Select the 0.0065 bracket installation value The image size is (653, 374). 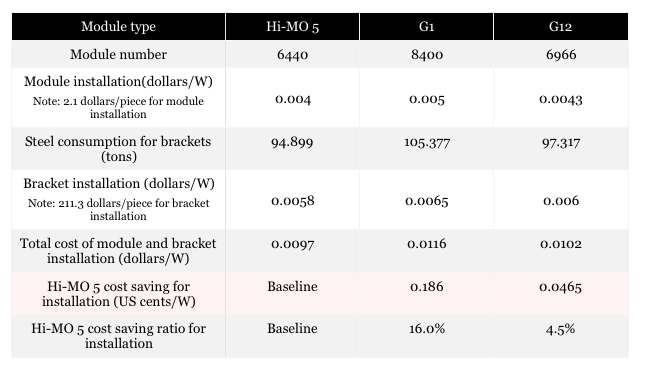coord(426,200)
